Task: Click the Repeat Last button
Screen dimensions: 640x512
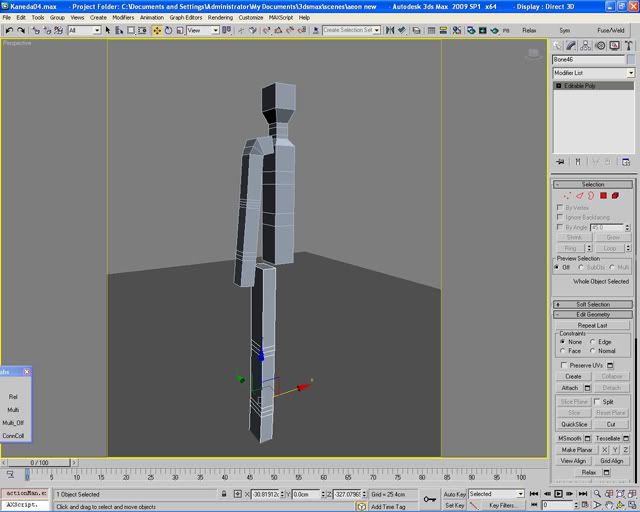Action: [592, 325]
